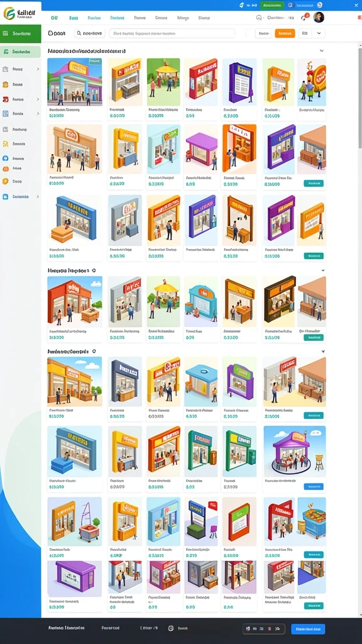Click the green and orange site logo

click(9, 14)
